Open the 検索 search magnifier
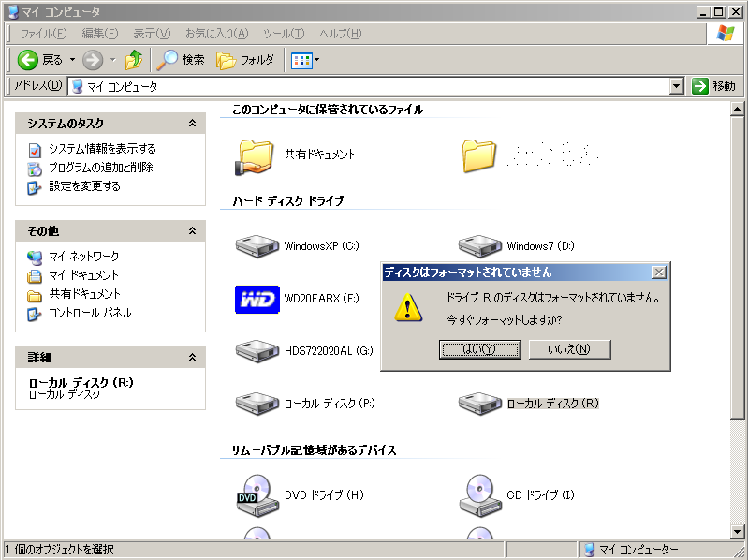The width and height of the screenshot is (748, 560). pos(181,60)
